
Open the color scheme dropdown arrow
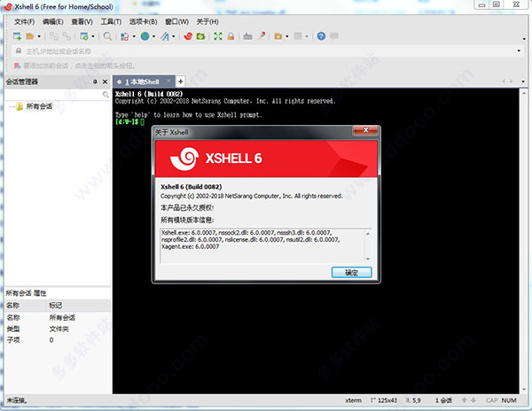pyautogui.click(x=134, y=36)
